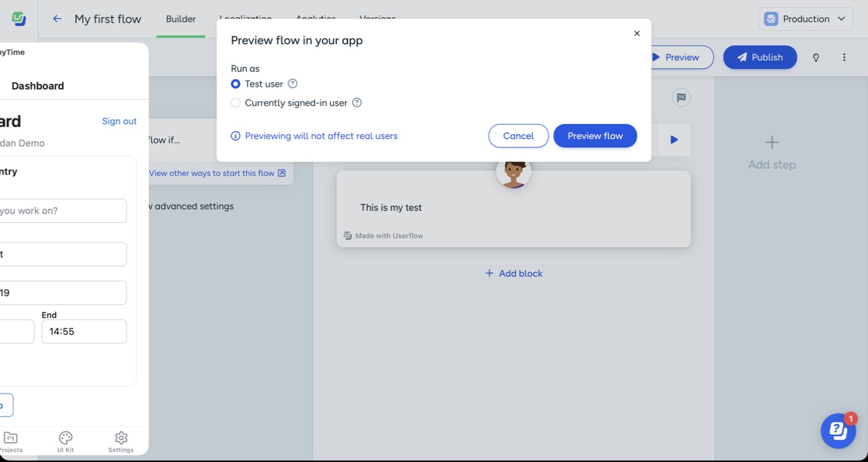The width and height of the screenshot is (868, 462).
Task: Open UI Kit in app sidebar
Action: [66, 442]
